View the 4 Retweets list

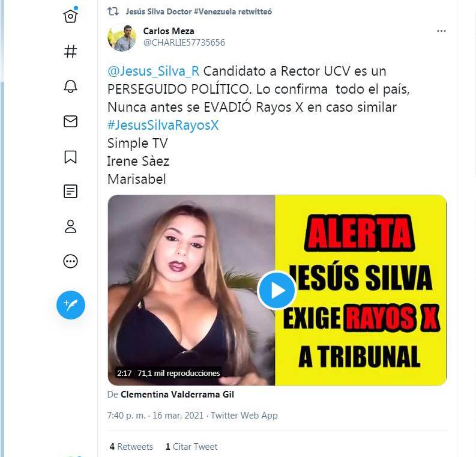click(x=131, y=447)
